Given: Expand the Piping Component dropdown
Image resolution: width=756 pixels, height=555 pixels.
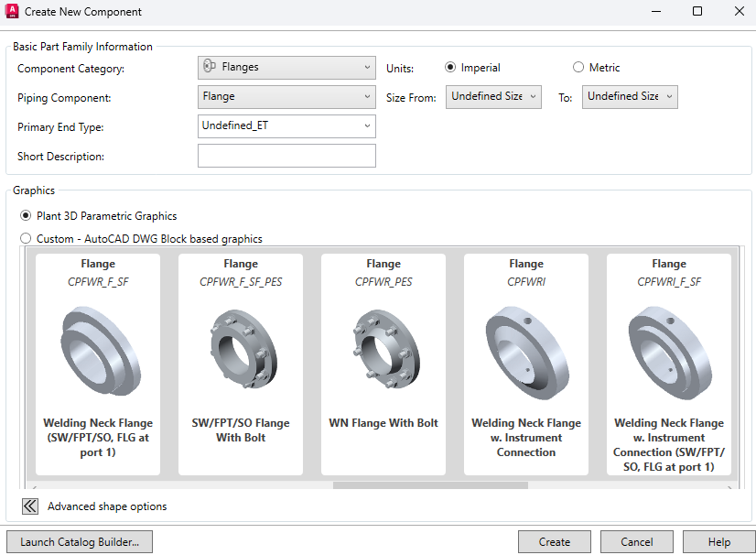Looking at the screenshot, I should (x=286, y=96).
